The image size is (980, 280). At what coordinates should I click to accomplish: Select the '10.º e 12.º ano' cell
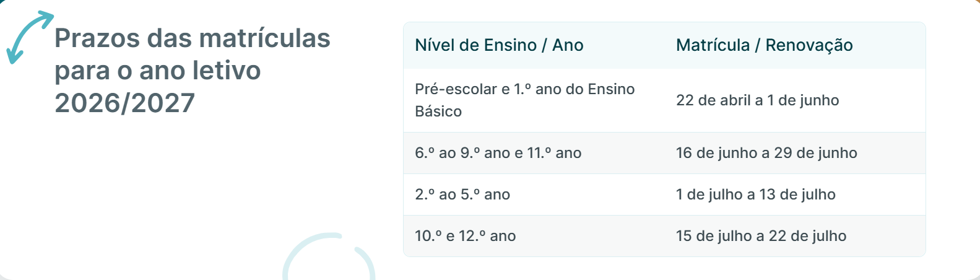pos(465,236)
